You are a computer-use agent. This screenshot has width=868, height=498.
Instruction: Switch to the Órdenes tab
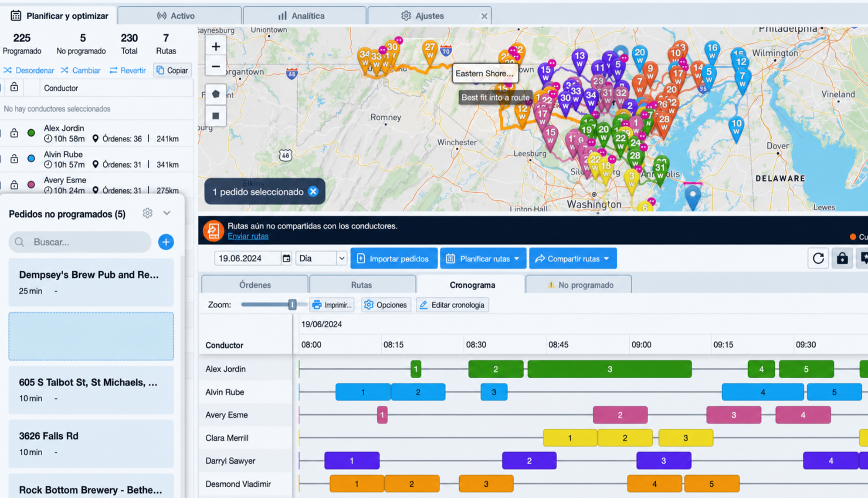(255, 285)
